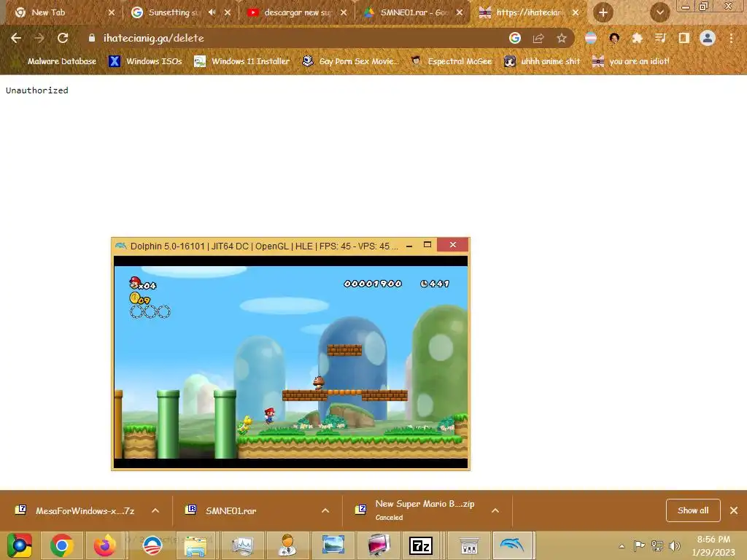
Task: Share this page using the share icon
Action: pyautogui.click(x=538, y=38)
